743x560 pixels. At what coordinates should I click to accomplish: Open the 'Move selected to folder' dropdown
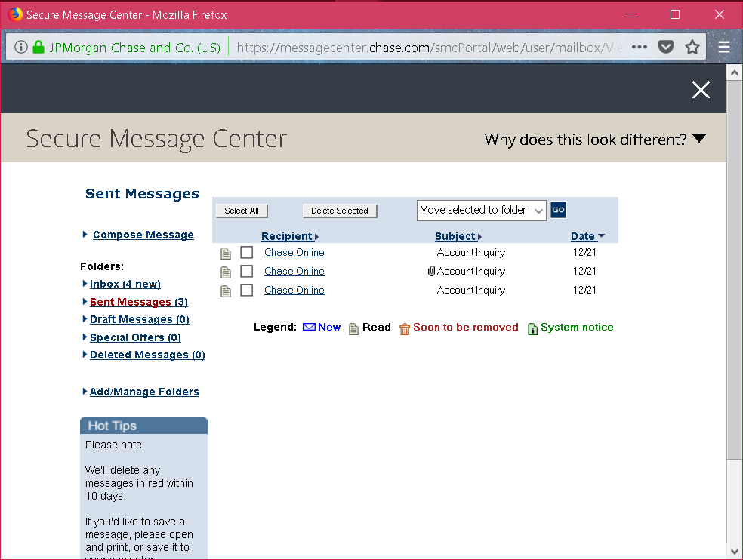(482, 211)
